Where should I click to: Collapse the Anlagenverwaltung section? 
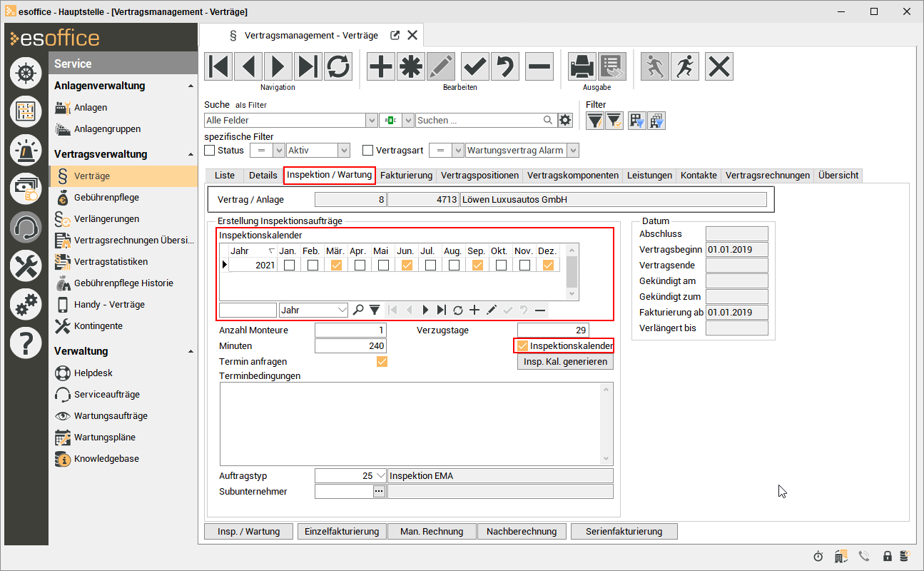pyautogui.click(x=191, y=86)
